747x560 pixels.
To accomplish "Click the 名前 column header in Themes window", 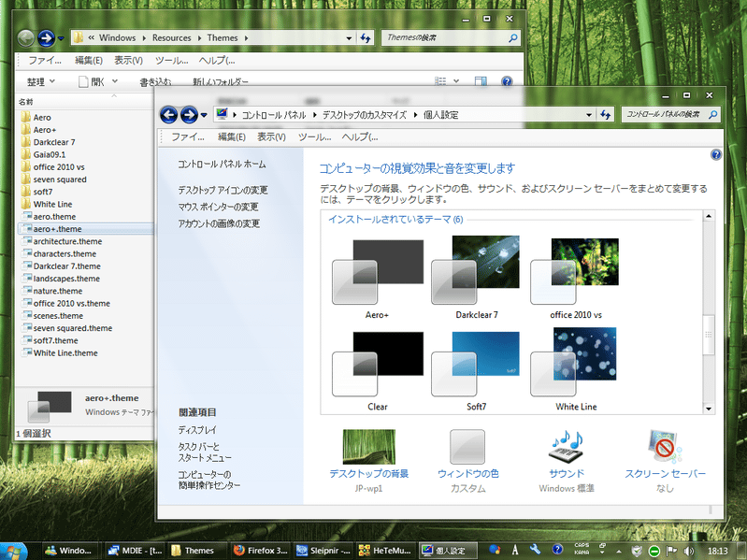I will pos(26,102).
